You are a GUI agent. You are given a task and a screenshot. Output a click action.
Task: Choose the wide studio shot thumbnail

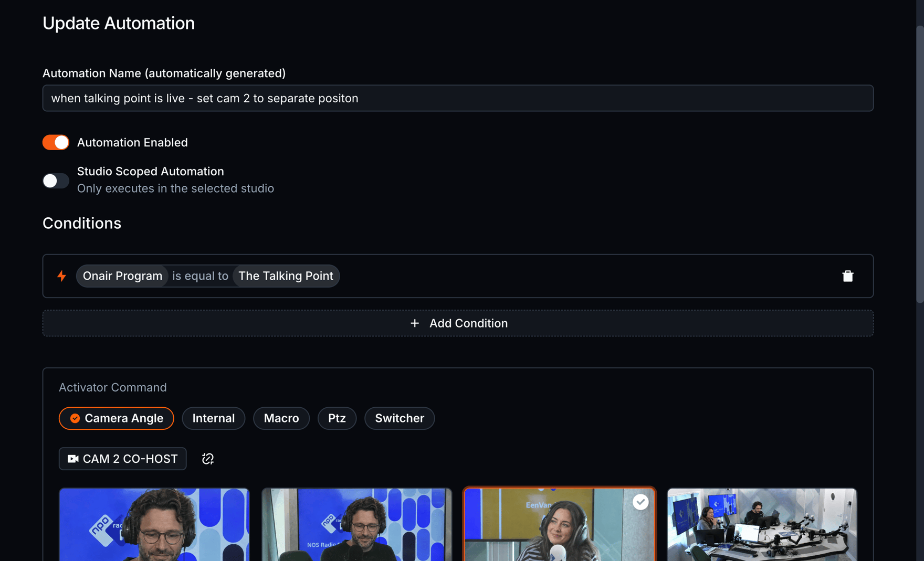pyautogui.click(x=762, y=524)
